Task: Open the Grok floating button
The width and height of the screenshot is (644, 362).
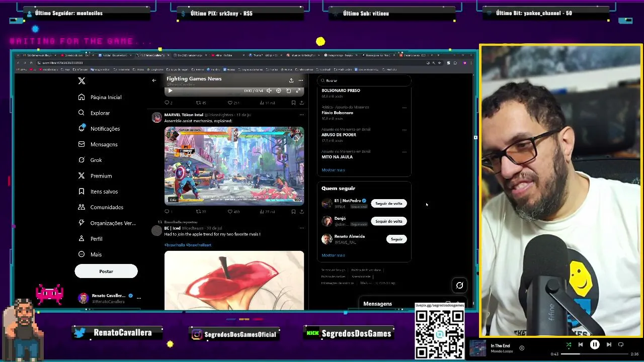Action: pos(459,286)
